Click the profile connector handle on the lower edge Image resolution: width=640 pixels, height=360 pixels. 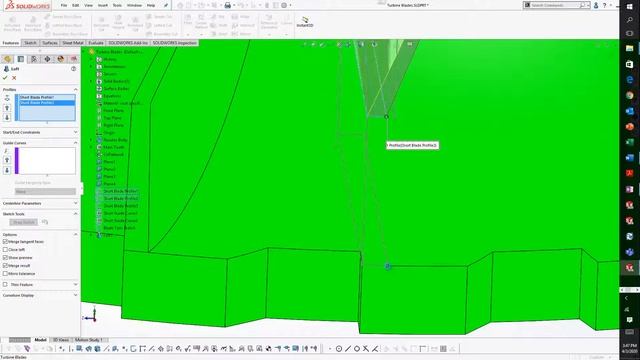[388, 267]
